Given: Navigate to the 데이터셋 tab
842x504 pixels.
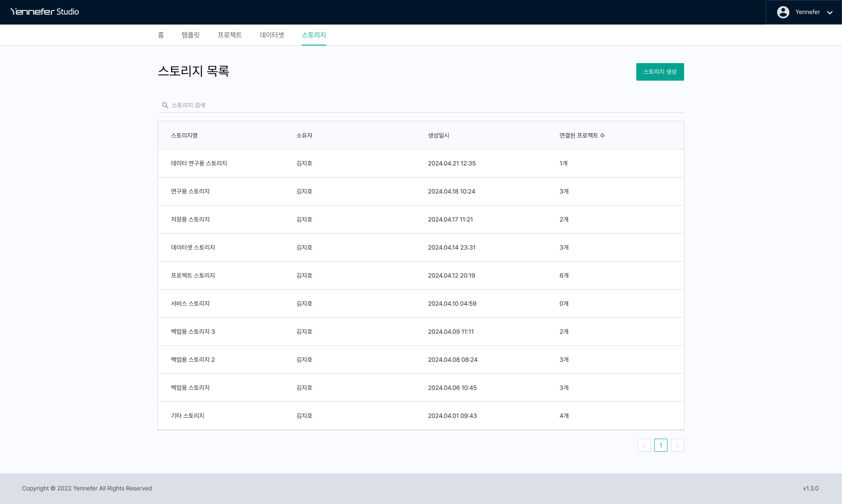Looking at the screenshot, I should click(x=271, y=35).
